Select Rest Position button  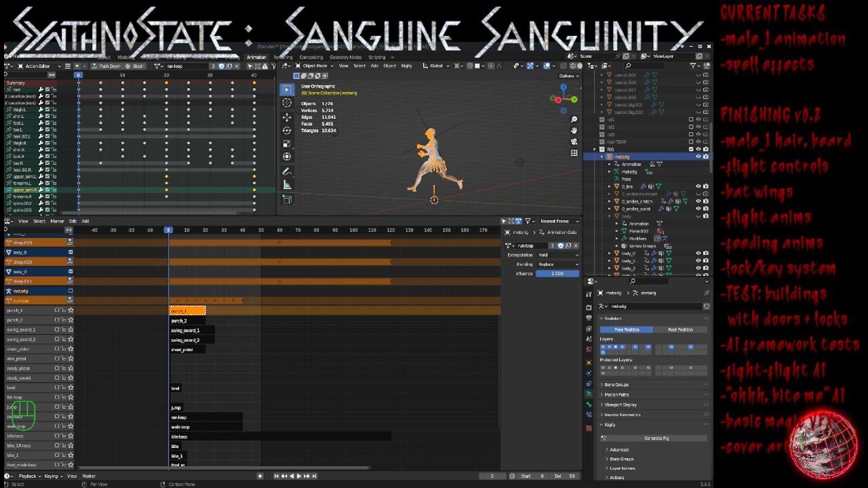pos(680,329)
